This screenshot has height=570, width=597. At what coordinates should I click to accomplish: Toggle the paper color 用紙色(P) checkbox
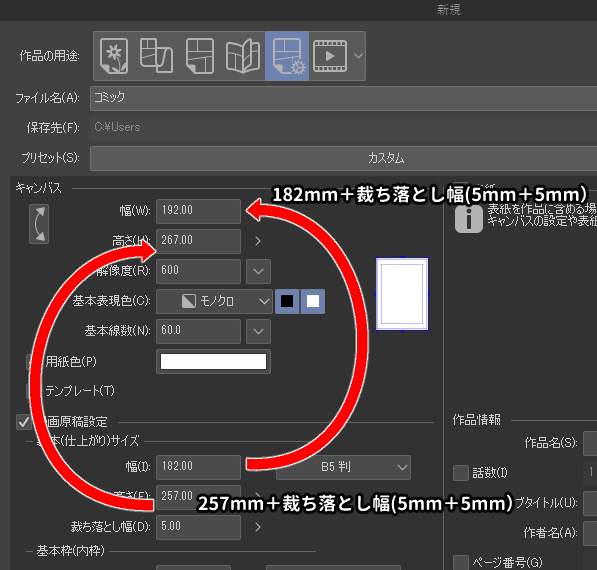click(x=33, y=362)
